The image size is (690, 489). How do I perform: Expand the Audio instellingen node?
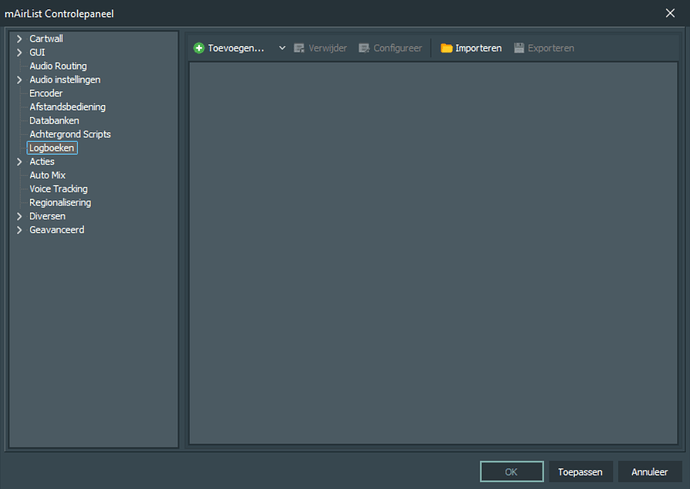click(19, 80)
